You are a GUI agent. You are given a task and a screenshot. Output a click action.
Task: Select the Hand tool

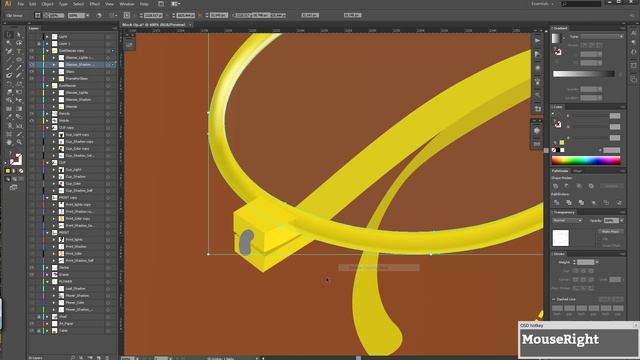coord(9,142)
